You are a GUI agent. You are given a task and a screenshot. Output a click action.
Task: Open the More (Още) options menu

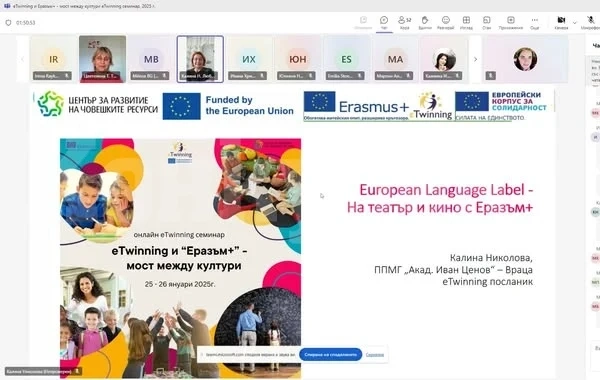(x=535, y=23)
